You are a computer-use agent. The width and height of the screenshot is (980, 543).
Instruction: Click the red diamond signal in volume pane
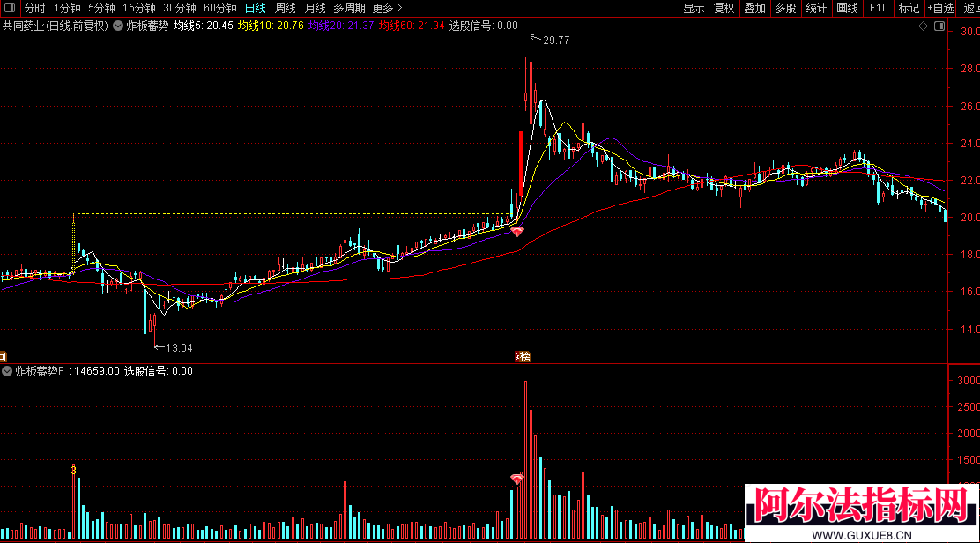pyautogui.click(x=516, y=479)
